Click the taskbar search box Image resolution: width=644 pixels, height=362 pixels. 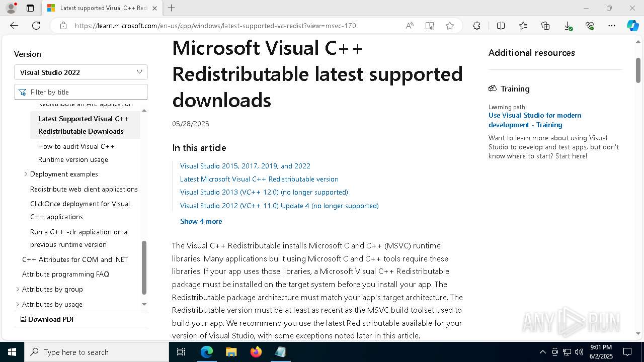97,352
